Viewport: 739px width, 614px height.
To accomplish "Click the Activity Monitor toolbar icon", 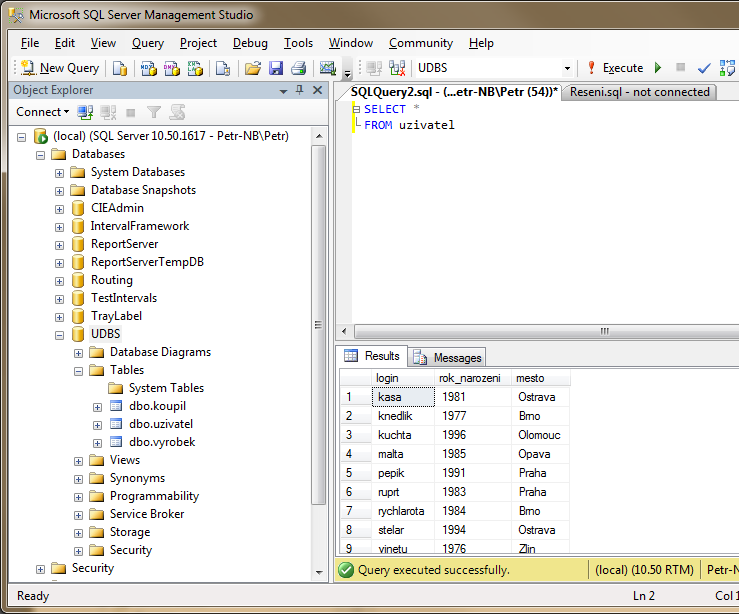I will click(x=328, y=68).
